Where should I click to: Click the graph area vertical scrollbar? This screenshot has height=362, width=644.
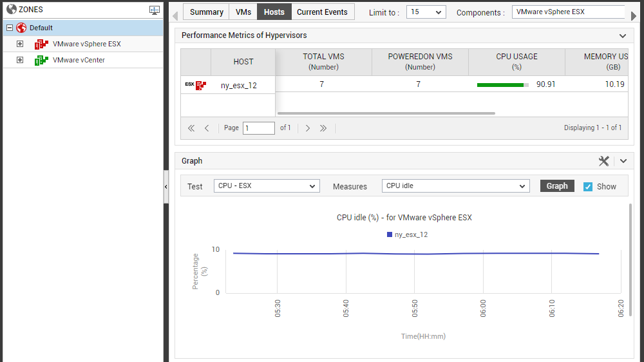pyautogui.click(x=630, y=260)
